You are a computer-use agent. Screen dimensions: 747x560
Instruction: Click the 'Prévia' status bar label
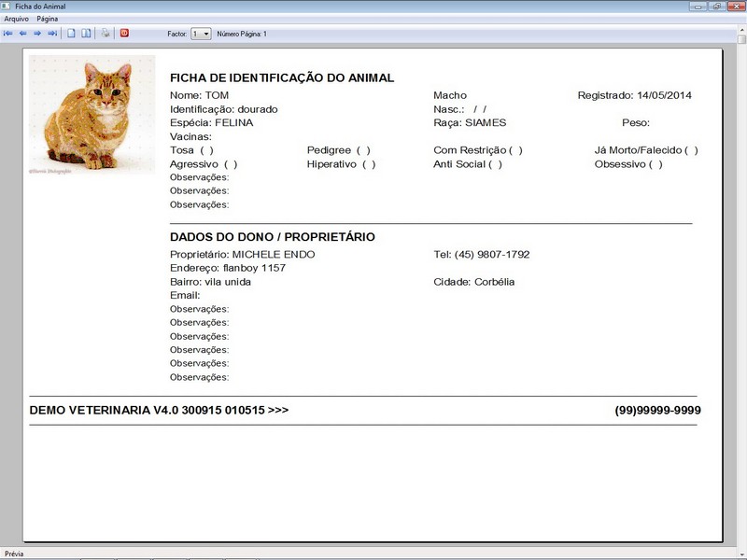click(14, 553)
